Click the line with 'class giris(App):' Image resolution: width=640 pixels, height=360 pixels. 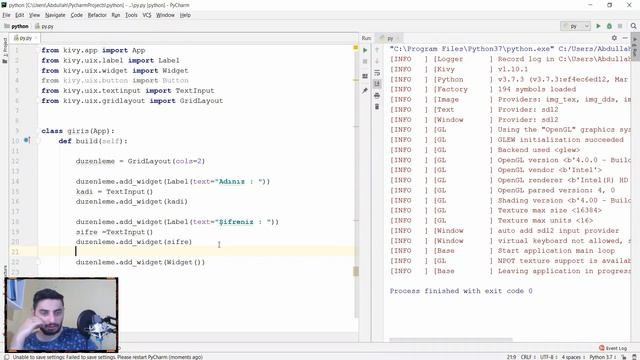78,131
